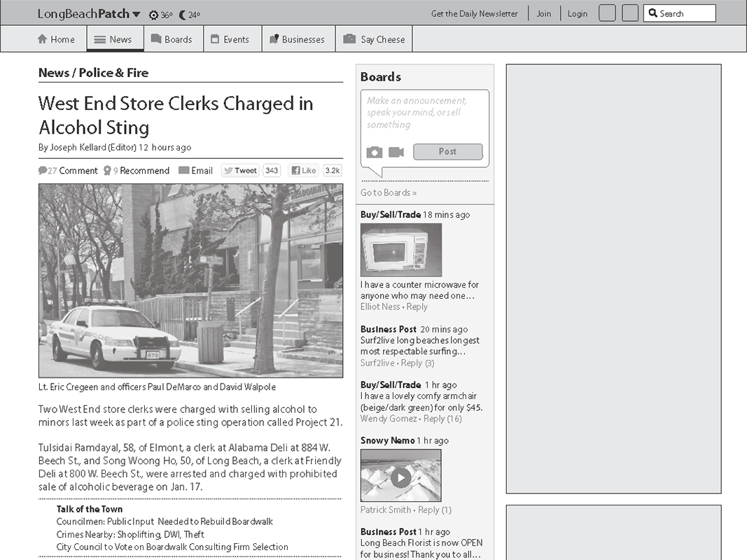
Task: Click the Make an announcement text box
Action: tap(424, 113)
